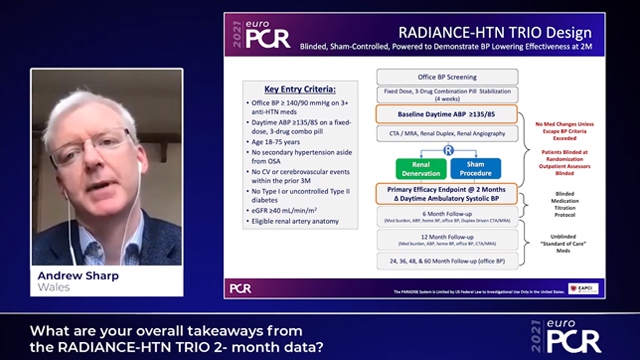Click the green Renal Denervation box
Image resolution: width=640 pixels, height=360 pixels.
point(421,169)
